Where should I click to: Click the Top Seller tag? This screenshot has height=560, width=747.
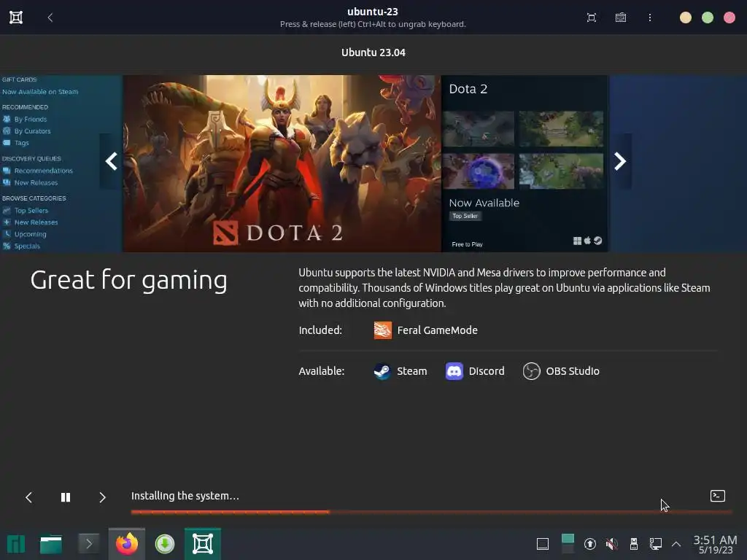(465, 216)
